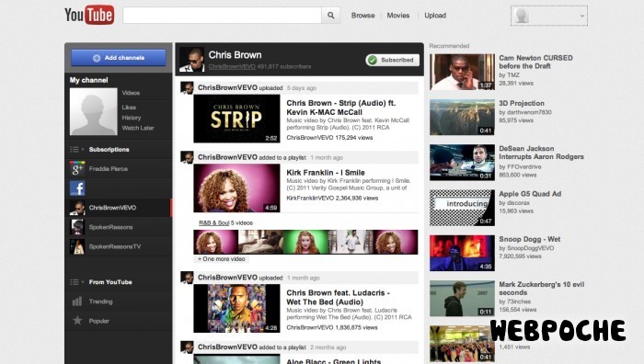Image resolution: width=644 pixels, height=364 pixels.
Task: Open Aloe Blacc - Green Lights title
Action: click(x=333, y=361)
